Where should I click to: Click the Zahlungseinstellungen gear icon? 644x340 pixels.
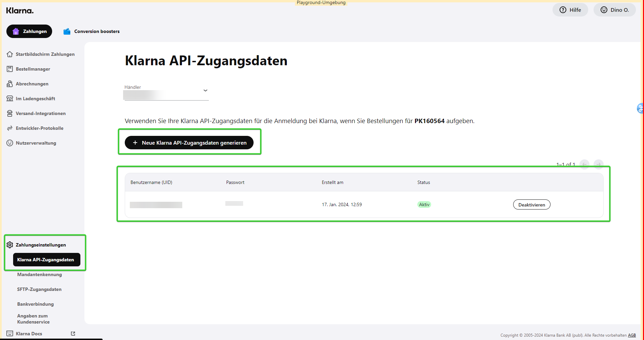pyautogui.click(x=10, y=245)
